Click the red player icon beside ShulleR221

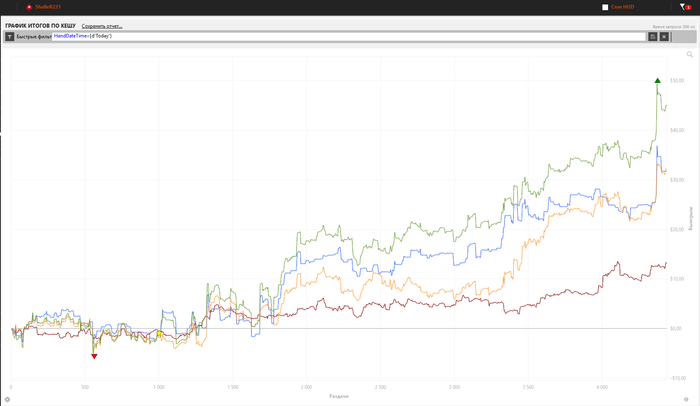[x=29, y=7]
